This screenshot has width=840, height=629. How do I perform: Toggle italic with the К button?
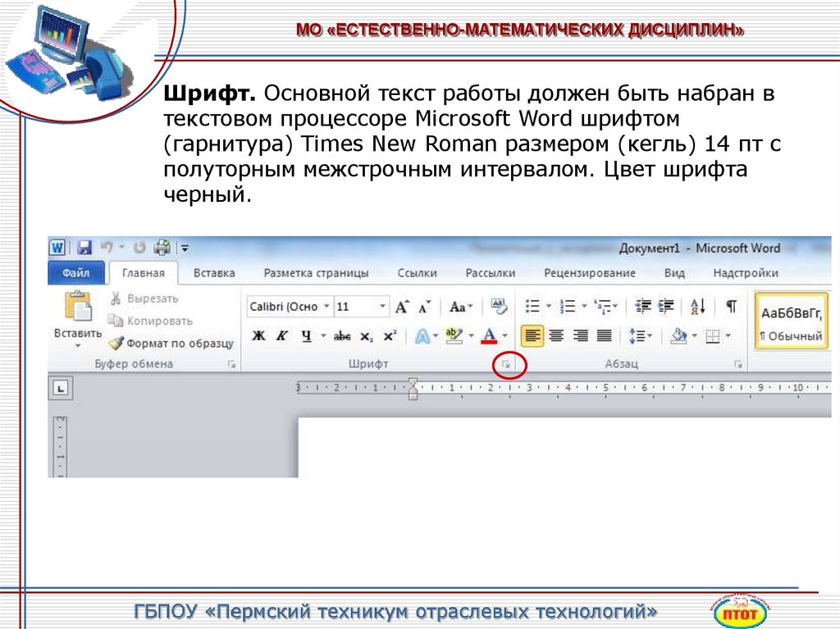282,336
